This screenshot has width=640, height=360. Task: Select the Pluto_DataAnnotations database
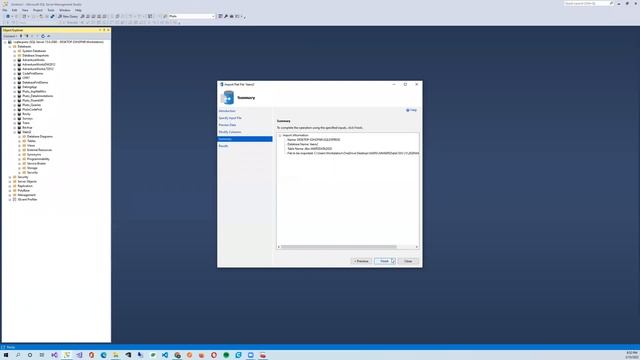(38, 96)
